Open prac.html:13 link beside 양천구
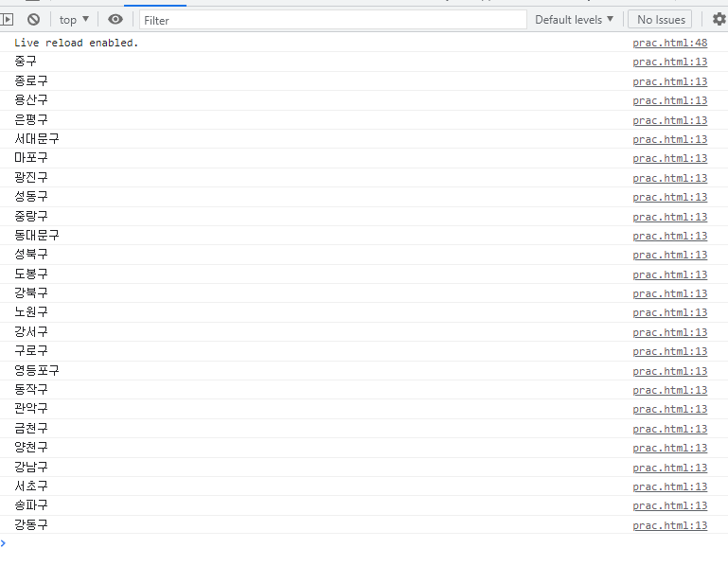Viewport: 728px width, 566px height. coord(670,448)
